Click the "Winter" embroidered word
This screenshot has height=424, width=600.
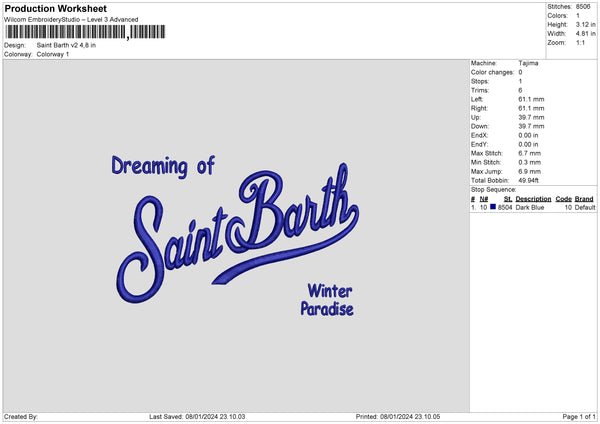[x=330, y=291]
